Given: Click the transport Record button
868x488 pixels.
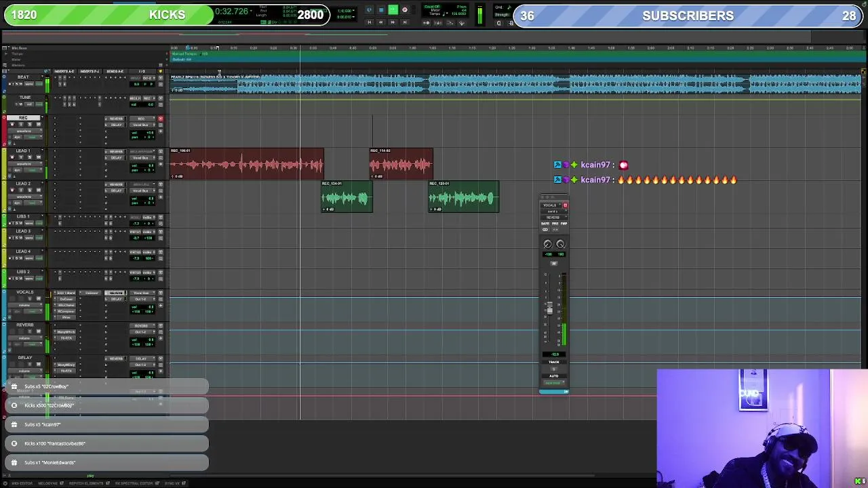Looking at the screenshot, I should coord(405,9).
